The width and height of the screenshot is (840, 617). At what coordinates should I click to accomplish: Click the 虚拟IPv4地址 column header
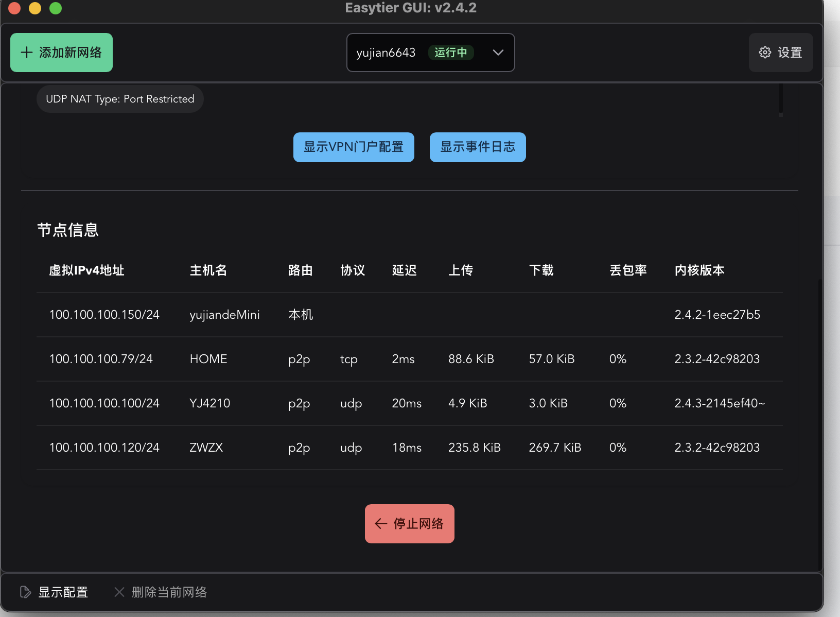point(86,270)
